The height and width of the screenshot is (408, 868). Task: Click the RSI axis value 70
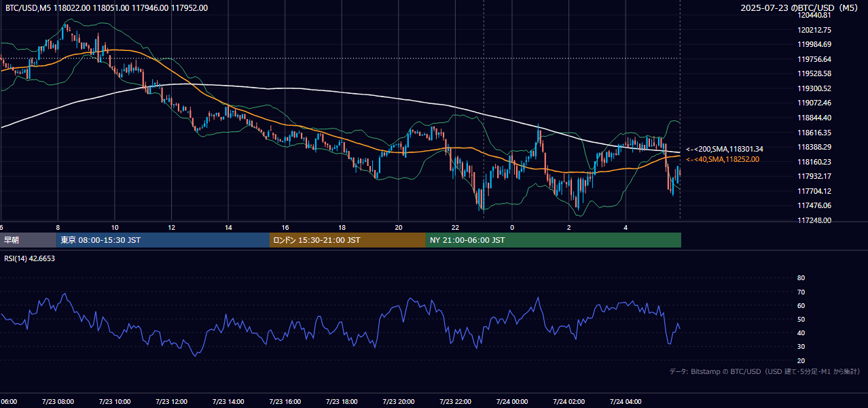[x=801, y=292]
